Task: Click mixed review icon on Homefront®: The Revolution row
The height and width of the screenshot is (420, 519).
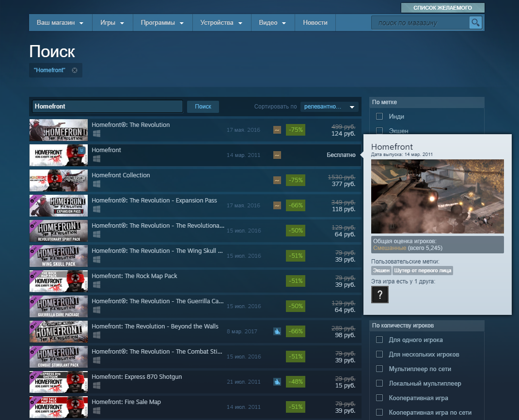Action: 277,130
